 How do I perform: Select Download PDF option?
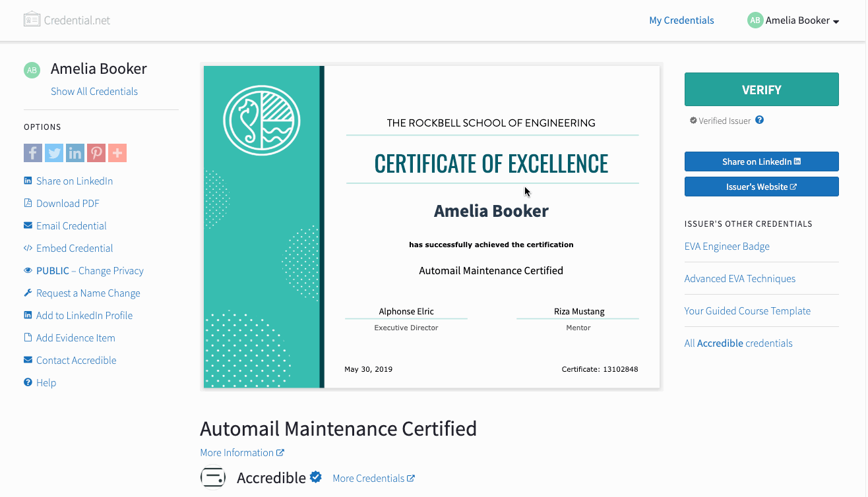point(67,204)
